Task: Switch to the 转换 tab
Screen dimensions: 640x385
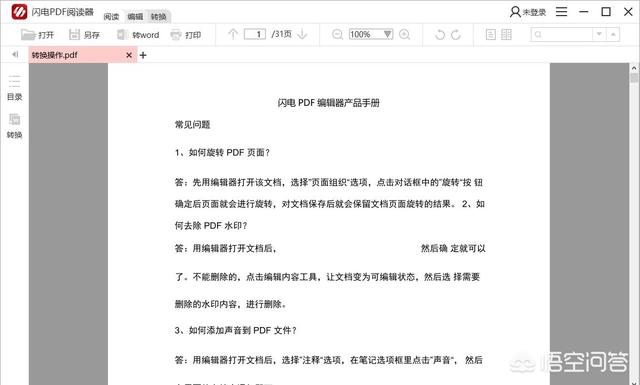Action: pyautogui.click(x=159, y=16)
